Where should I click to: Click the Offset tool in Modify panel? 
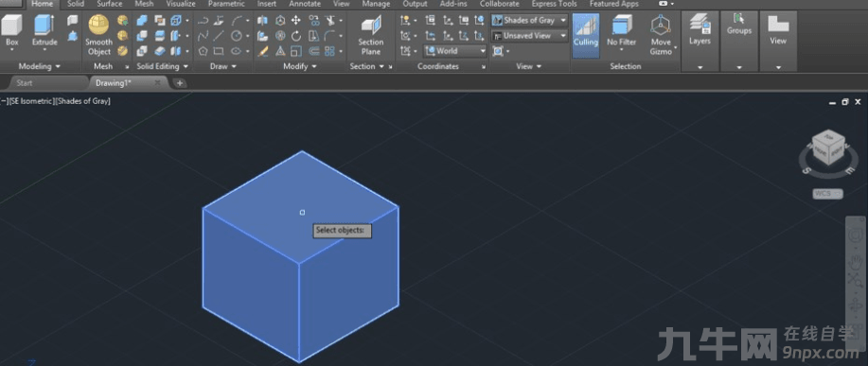[314, 51]
